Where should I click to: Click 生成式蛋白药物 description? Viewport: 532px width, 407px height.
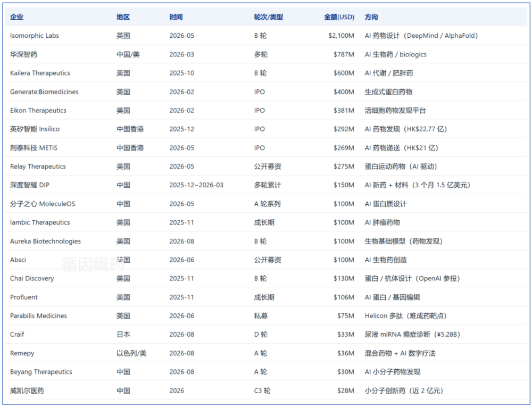[x=388, y=92]
